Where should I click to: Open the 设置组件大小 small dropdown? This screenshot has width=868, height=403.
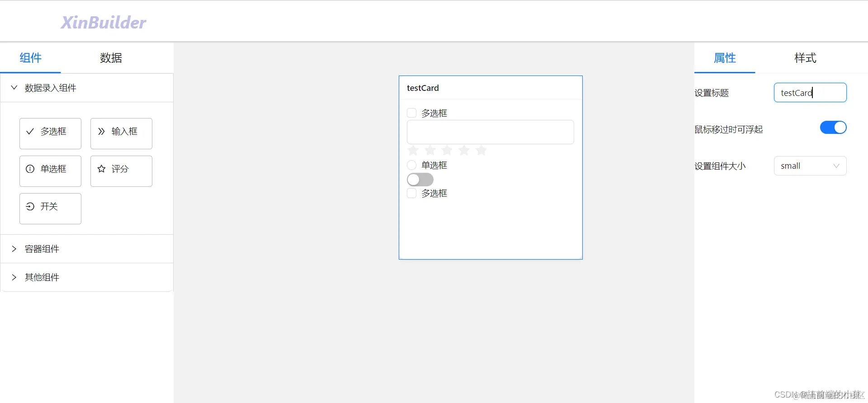point(810,166)
